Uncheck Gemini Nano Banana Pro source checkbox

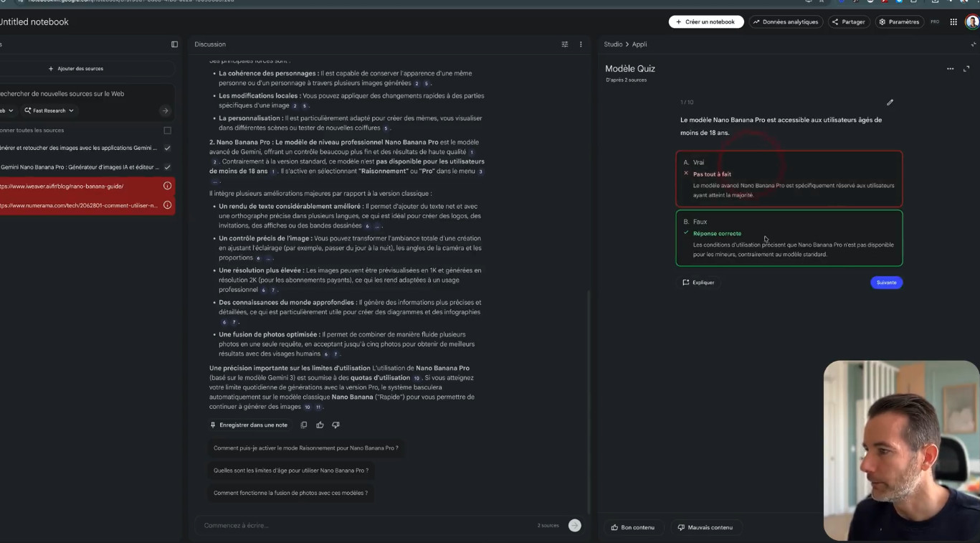click(167, 167)
